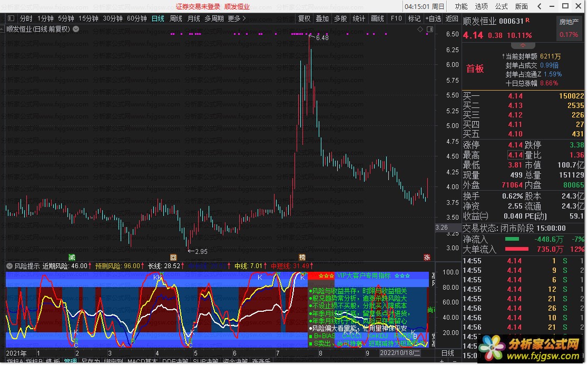
Task: Click the 日线 label at the timeline's right
Action: click(x=448, y=353)
